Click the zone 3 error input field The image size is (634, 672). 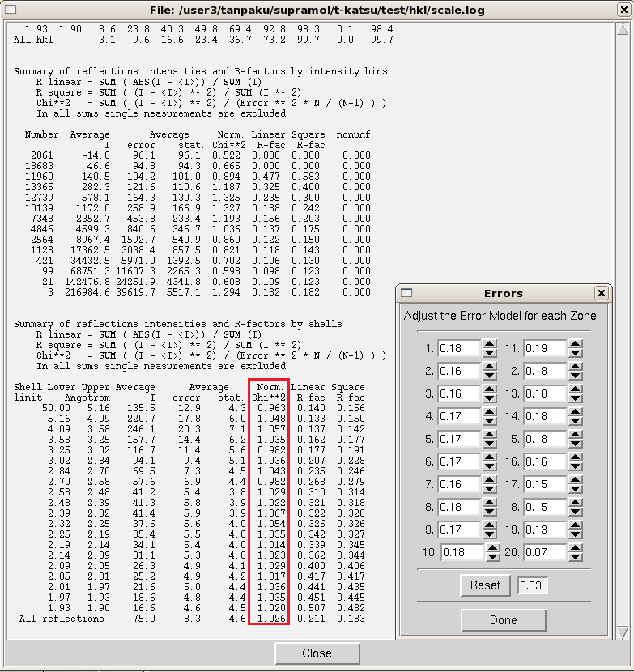tap(459, 394)
